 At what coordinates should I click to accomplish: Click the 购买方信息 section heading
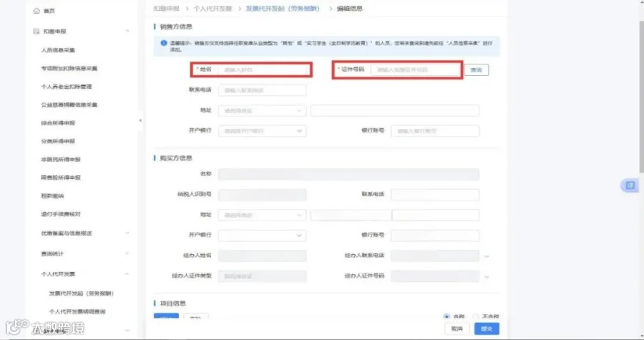point(176,158)
